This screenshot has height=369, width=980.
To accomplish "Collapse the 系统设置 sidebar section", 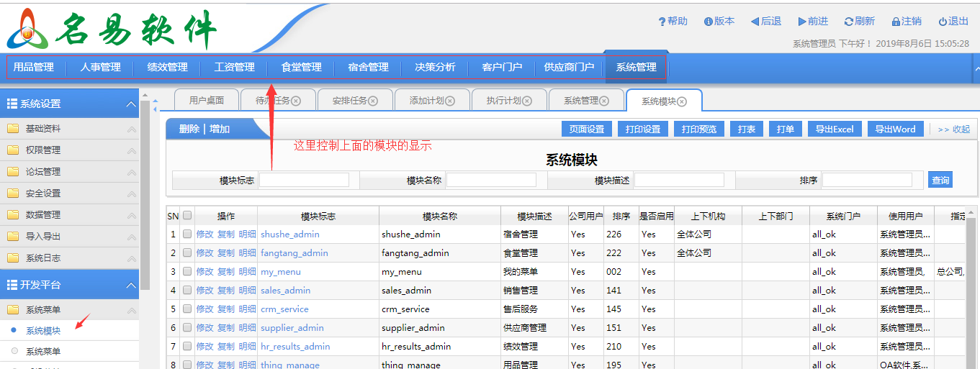I will (131, 104).
